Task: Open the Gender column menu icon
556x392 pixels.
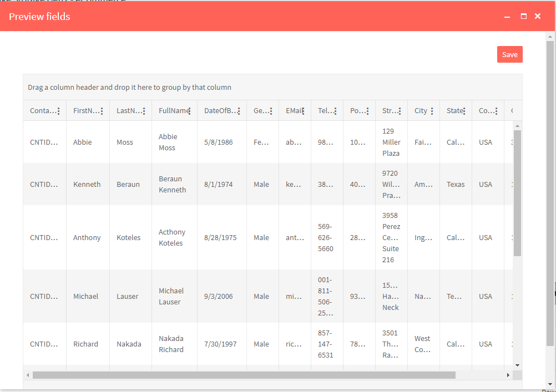Action: 271,111
